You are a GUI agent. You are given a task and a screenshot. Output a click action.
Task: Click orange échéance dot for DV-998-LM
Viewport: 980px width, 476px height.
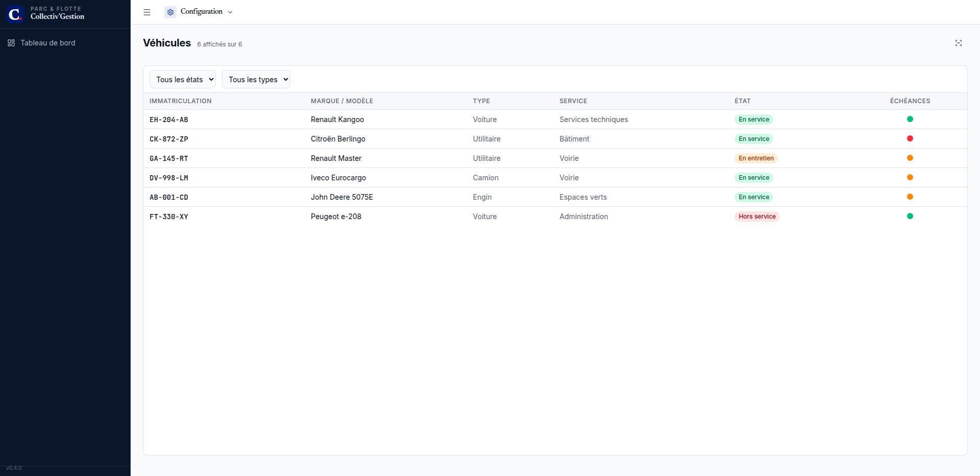click(910, 177)
